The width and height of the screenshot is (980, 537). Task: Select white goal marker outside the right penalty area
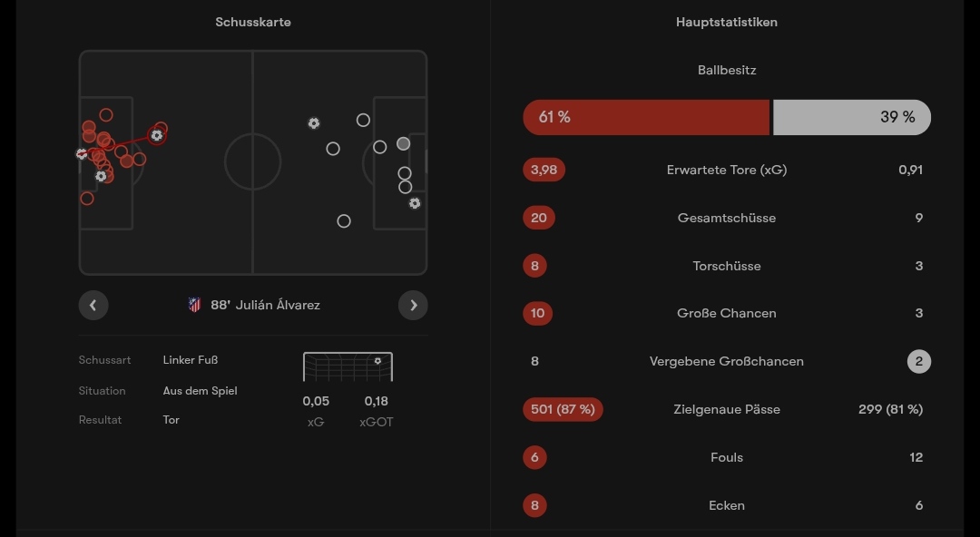click(314, 123)
